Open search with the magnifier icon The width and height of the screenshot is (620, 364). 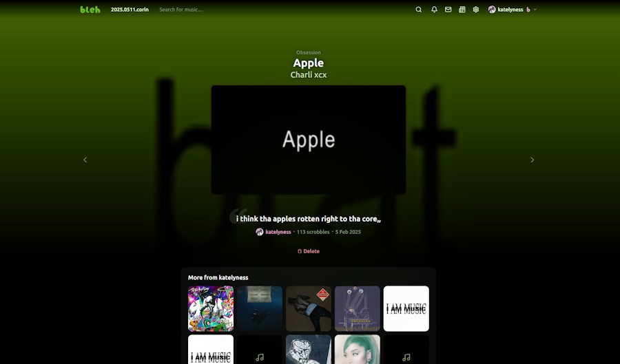418,10
